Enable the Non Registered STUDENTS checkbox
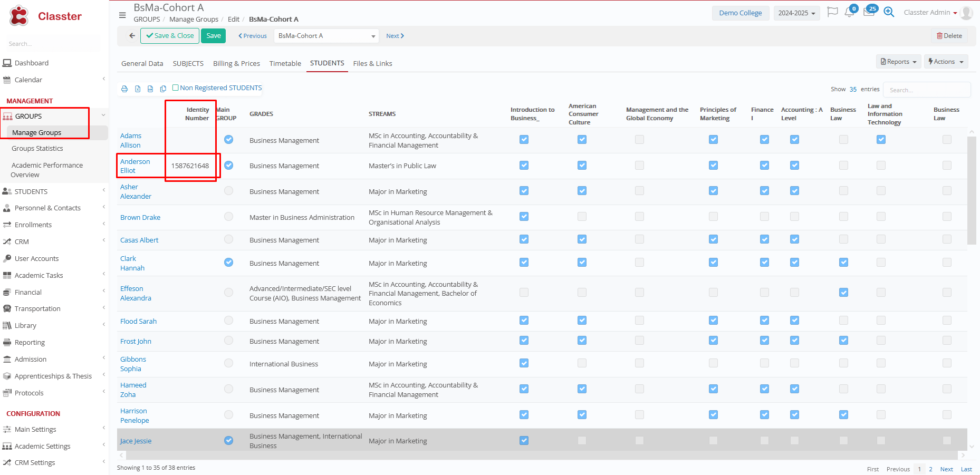980x475 pixels. (x=176, y=88)
